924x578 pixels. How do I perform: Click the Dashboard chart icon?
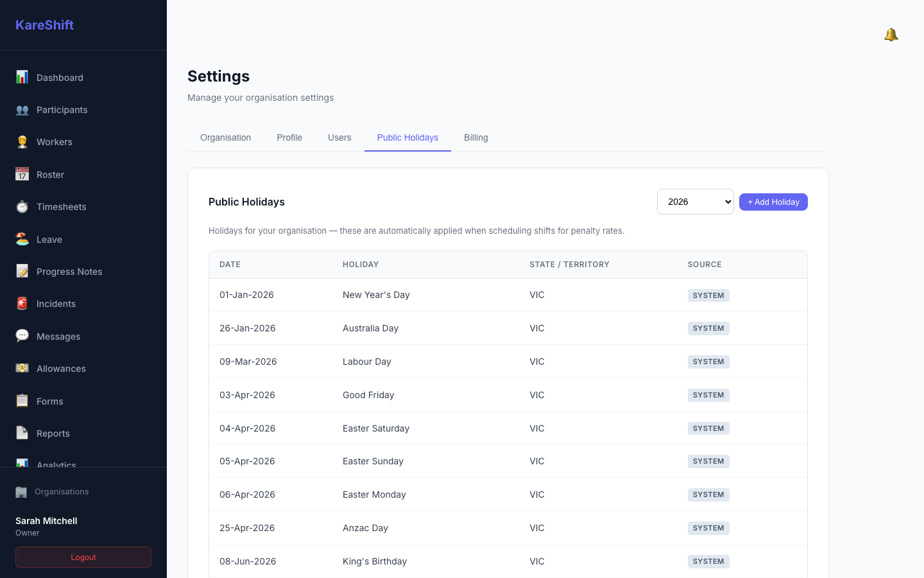coord(22,77)
